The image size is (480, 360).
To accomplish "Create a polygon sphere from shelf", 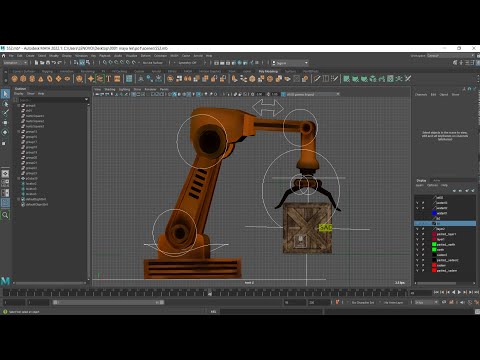I will pyautogui.click(x=14, y=79).
